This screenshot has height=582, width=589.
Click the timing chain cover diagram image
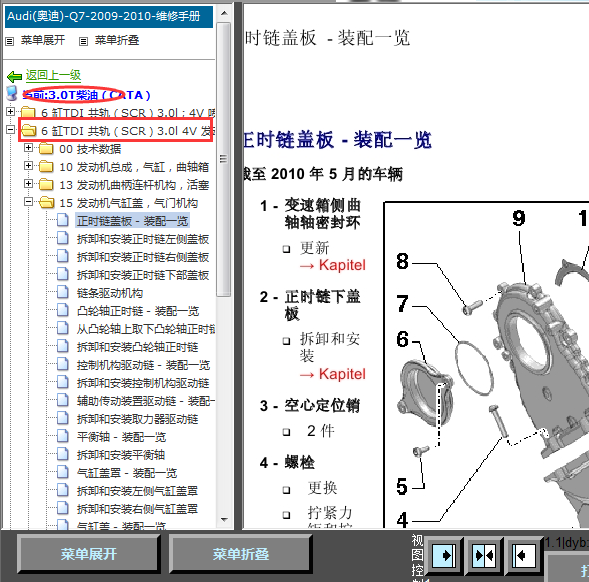(486, 364)
